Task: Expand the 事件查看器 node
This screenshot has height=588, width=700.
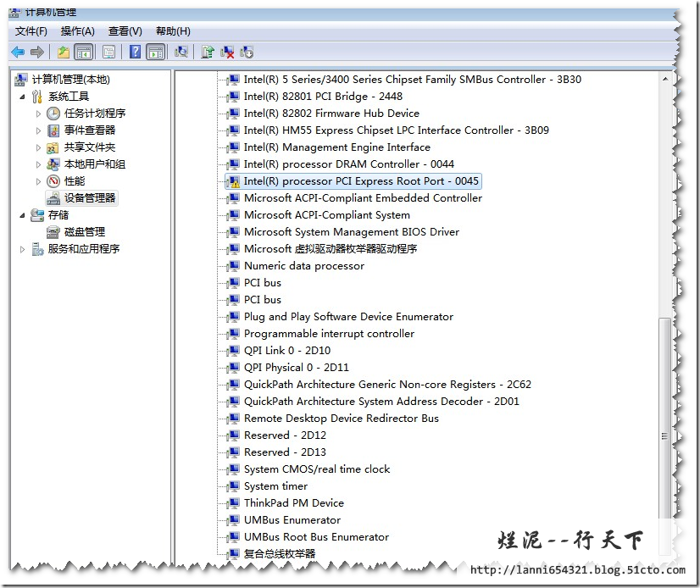Action: tap(38, 130)
